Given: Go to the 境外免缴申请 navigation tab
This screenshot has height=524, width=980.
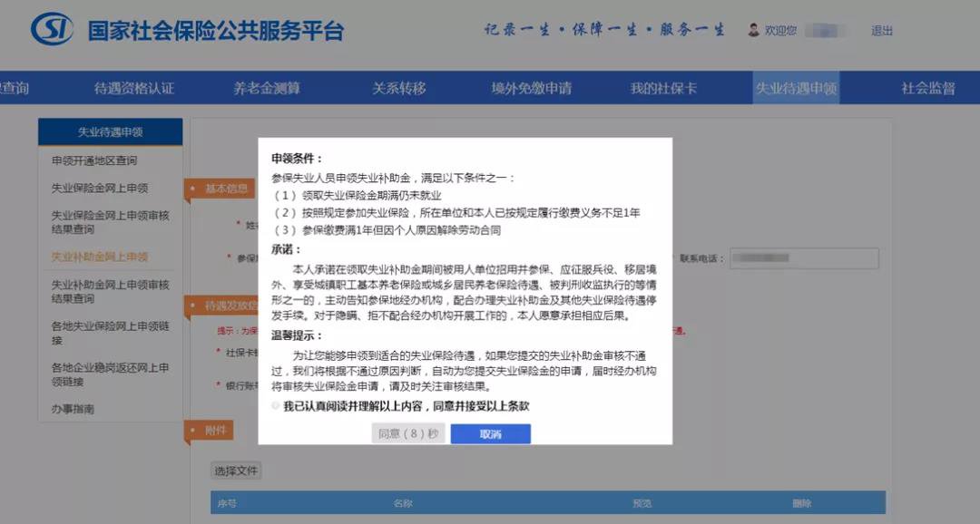Looking at the screenshot, I should (x=531, y=88).
